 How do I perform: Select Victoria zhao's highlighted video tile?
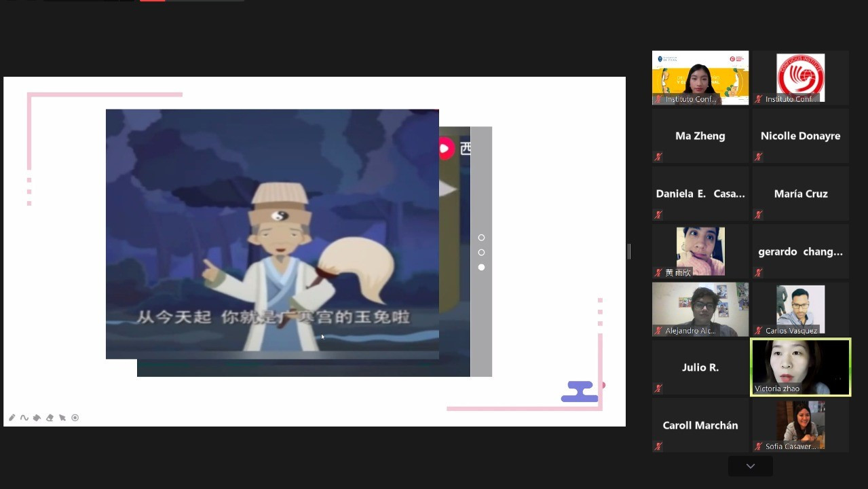[x=800, y=367]
